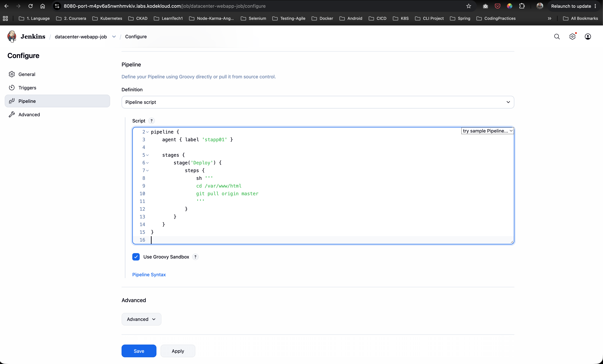Click the Triggers clock sidebar icon

tap(12, 88)
